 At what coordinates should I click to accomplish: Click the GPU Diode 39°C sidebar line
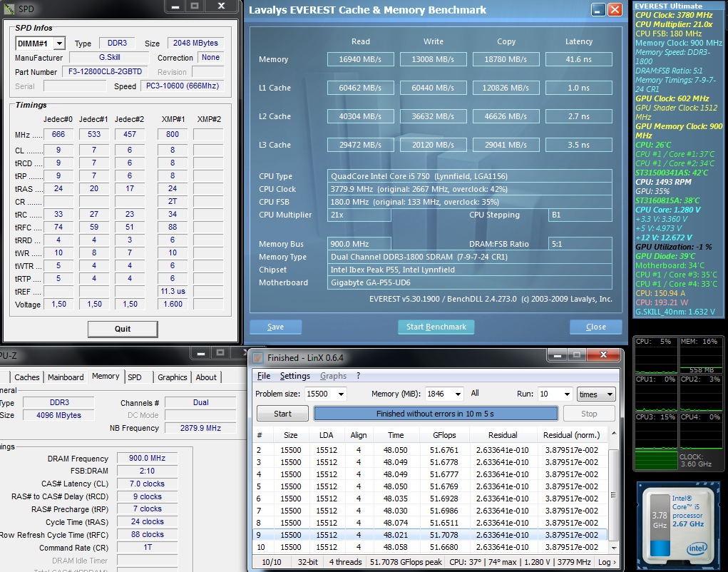point(665,256)
